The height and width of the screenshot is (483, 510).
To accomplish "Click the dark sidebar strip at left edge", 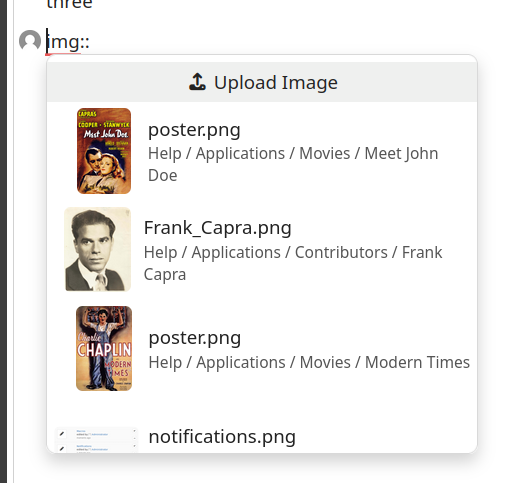I will 3,241.
